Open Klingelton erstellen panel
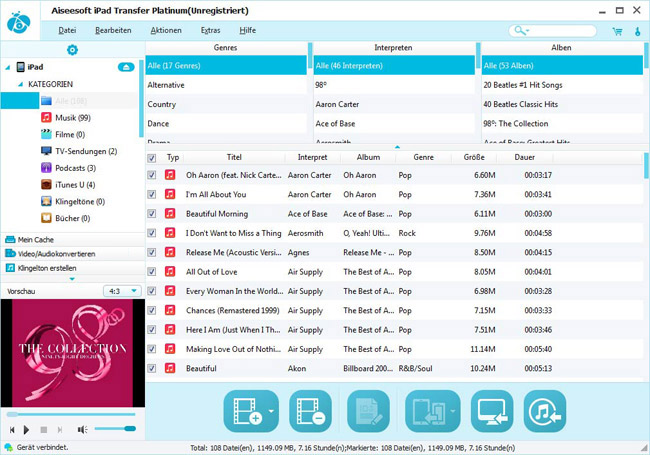Screen dimensions: 650x455 (73, 268)
